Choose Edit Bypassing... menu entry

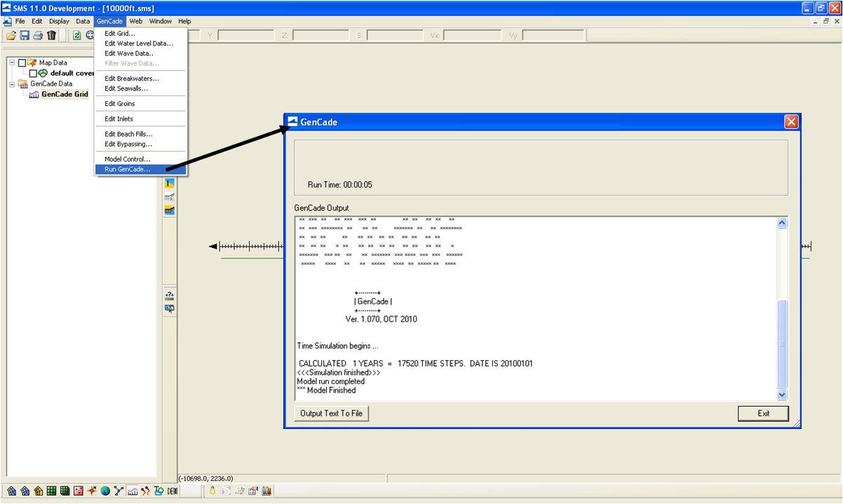141,144
